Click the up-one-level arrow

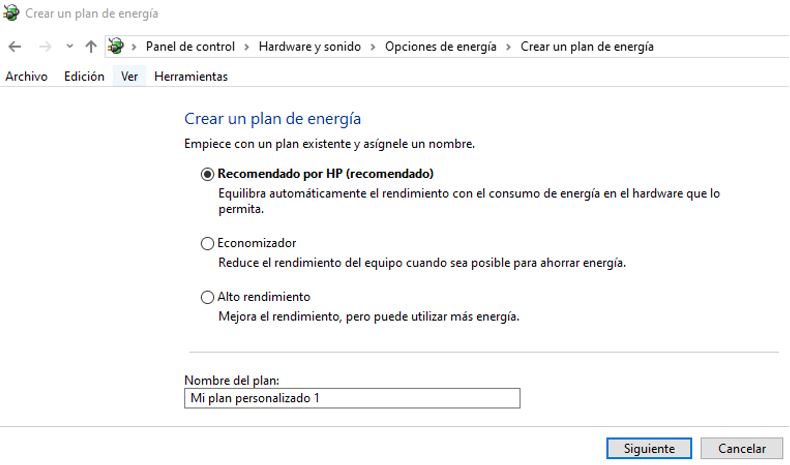tap(91, 47)
